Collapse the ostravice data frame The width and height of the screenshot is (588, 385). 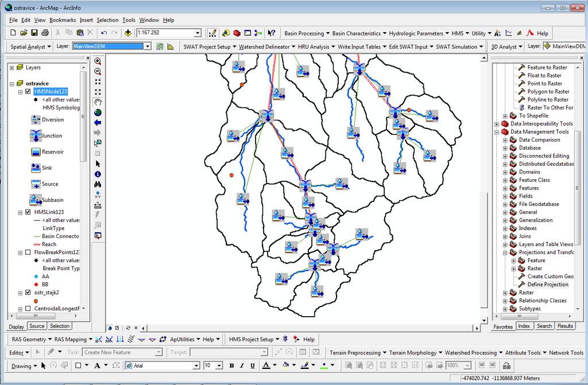tap(11, 84)
